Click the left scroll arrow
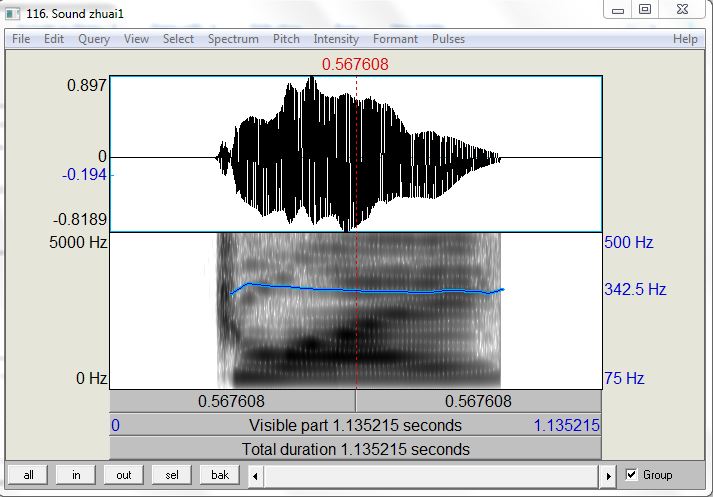713x497 pixels. pyautogui.click(x=256, y=476)
